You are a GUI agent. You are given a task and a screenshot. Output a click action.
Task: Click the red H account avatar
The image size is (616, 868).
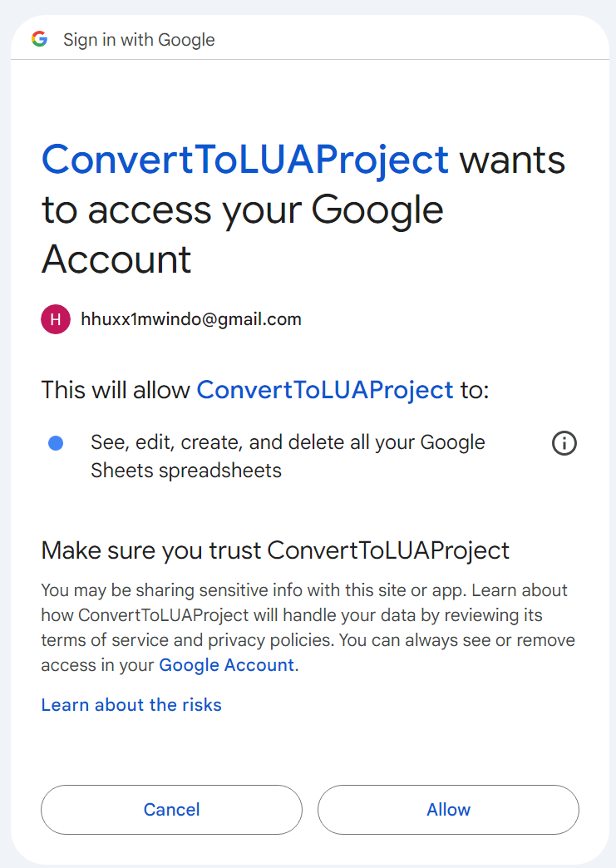[55, 319]
